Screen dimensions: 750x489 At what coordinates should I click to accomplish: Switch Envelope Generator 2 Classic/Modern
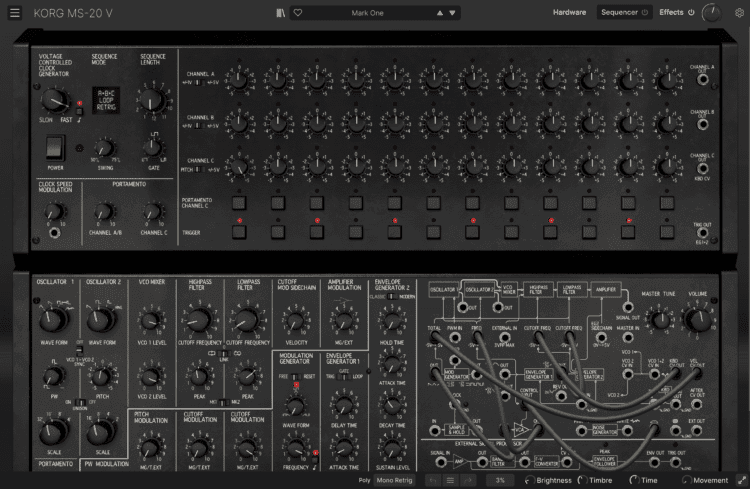pos(392,297)
